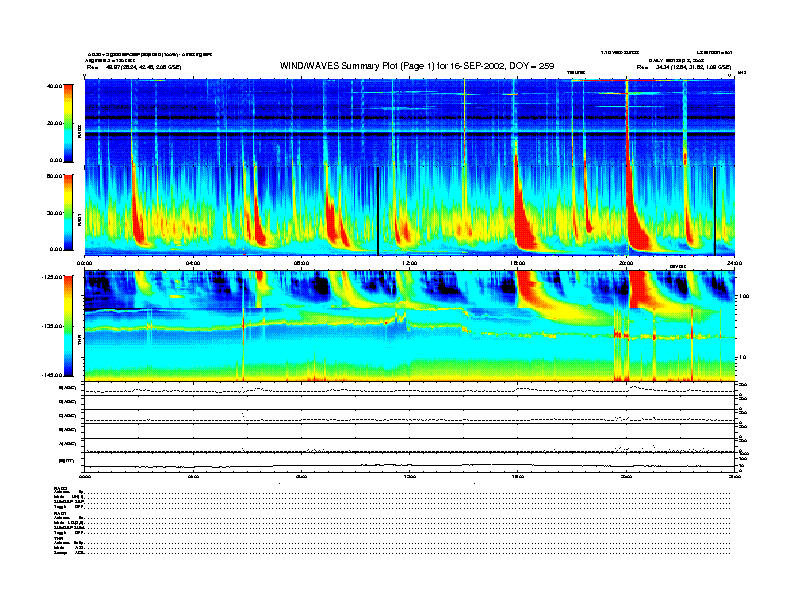Click the red burst at 20:00 in TNR panel

coord(640,289)
